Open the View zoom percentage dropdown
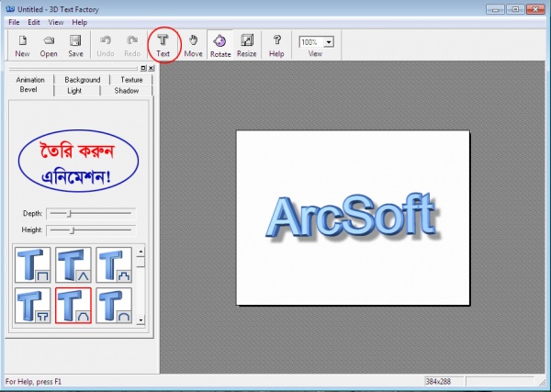551x392 pixels. coord(329,42)
